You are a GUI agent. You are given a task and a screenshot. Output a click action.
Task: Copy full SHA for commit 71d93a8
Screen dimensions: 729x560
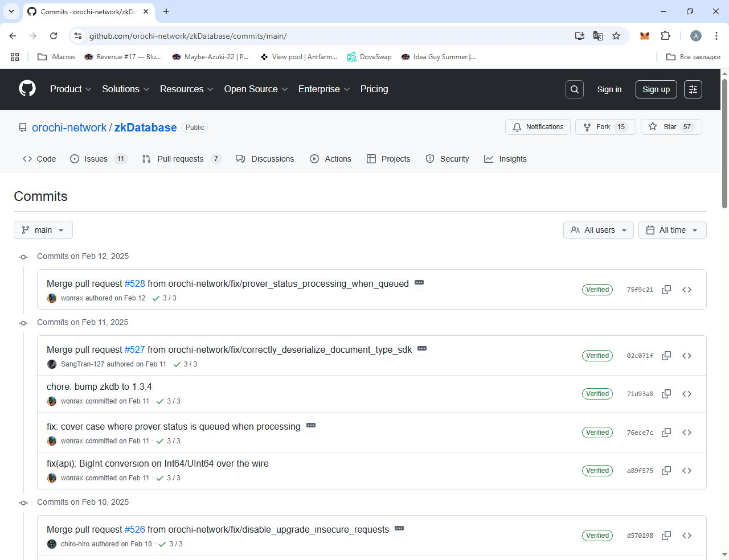(x=666, y=394)
